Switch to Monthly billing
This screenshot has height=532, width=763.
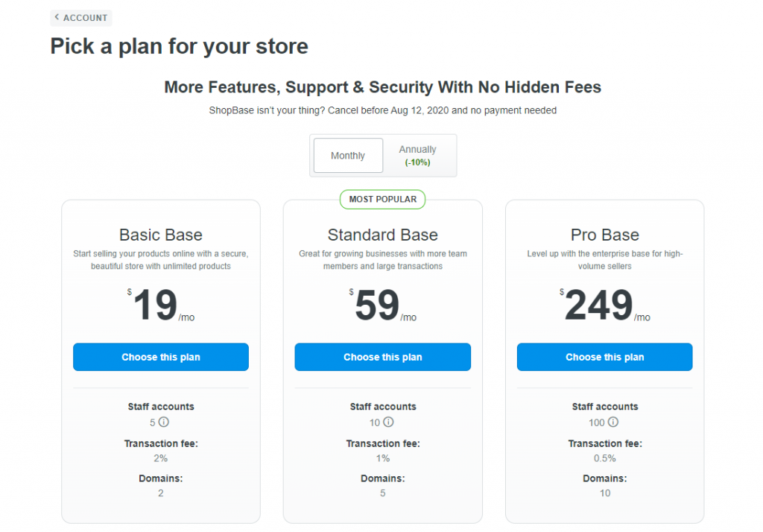click(x=348, y=156)
